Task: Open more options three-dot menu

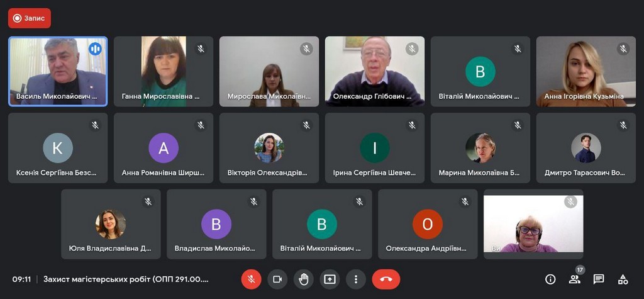Action: tap(356, 279)
